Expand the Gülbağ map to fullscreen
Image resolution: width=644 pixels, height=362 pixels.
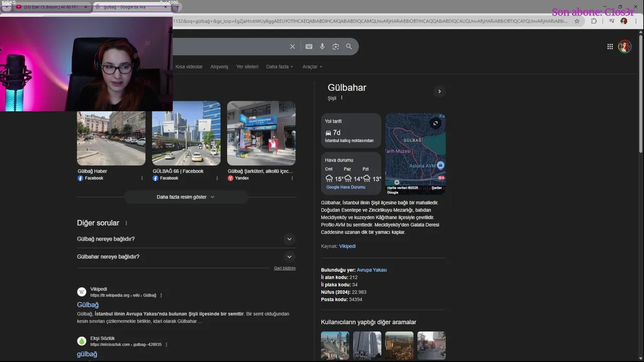click(436, 123)
